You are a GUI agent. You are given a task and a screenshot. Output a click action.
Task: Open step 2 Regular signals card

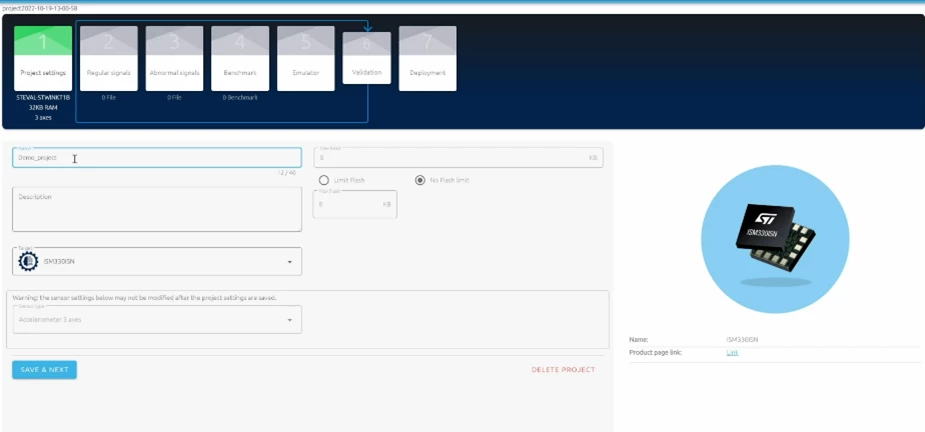click(109, 58)
